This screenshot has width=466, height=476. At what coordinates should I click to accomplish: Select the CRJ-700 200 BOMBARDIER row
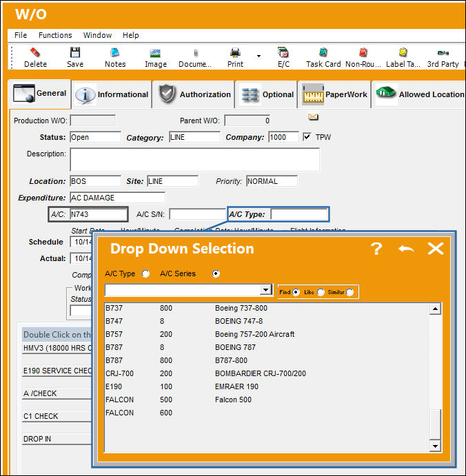point(267,373)
